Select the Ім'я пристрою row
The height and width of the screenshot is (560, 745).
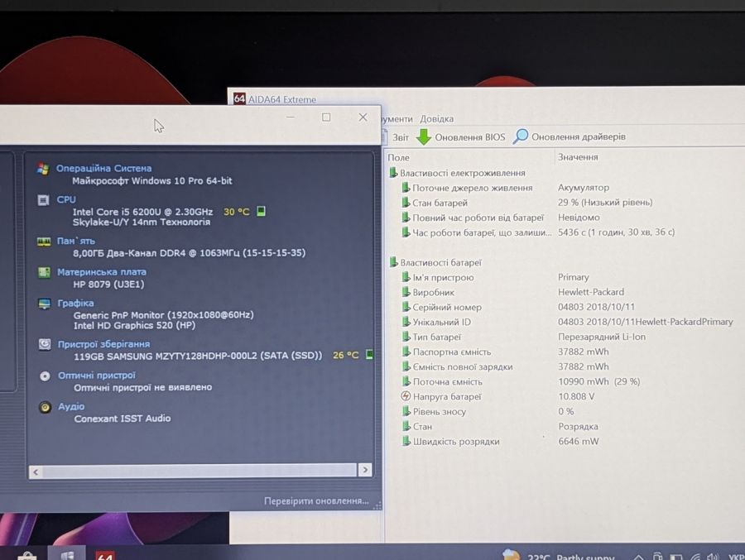[565, 277]
